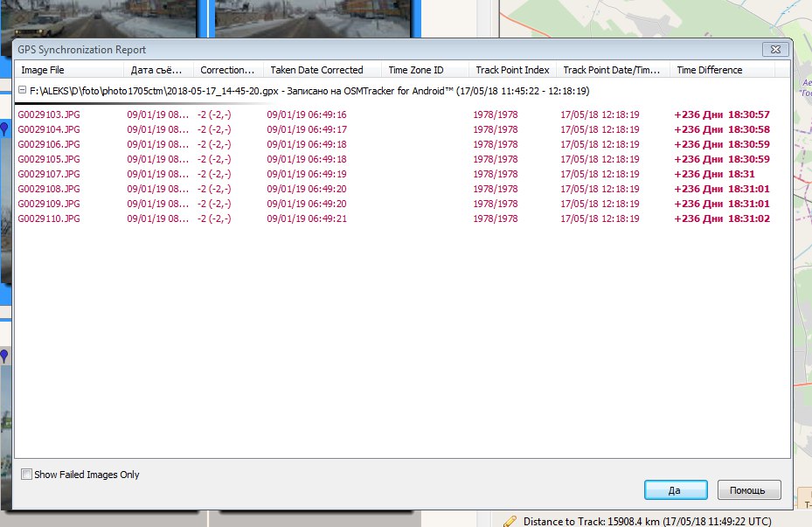The height and width of the screenshot is (527, 812).
Task: Sort by Time Difference column header
Action: click(723, 70)
